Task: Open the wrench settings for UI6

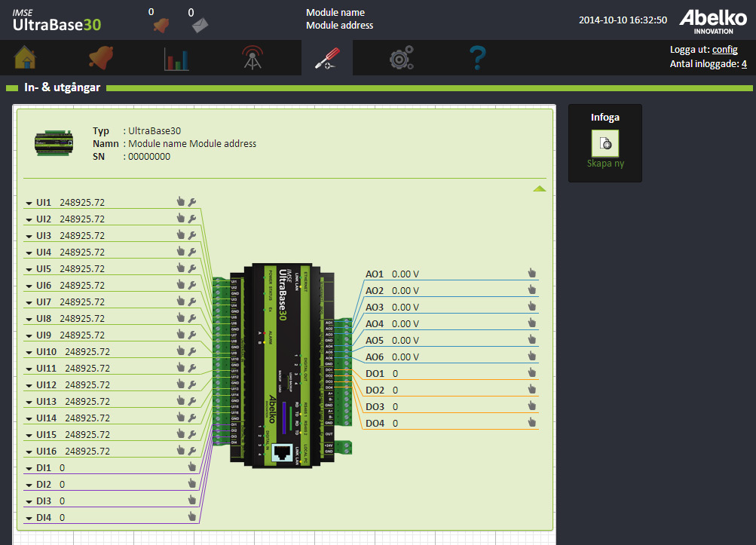Action: [192, 285]
